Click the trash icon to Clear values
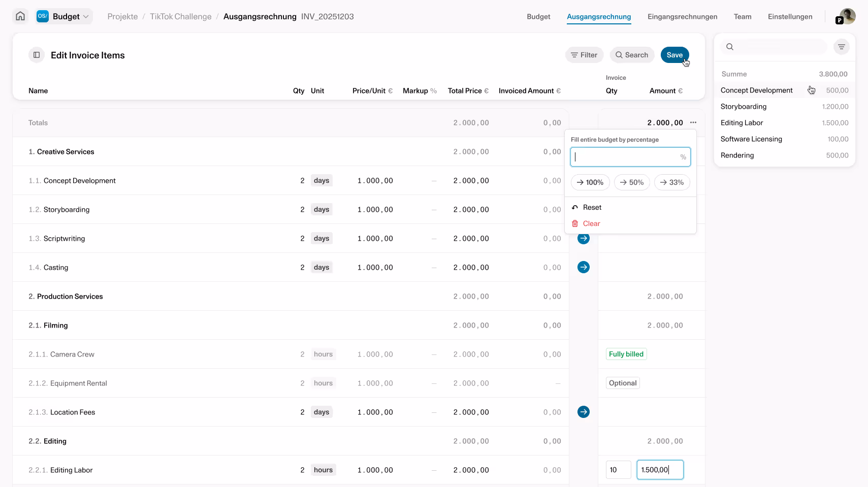 click(x=575, y=223)
